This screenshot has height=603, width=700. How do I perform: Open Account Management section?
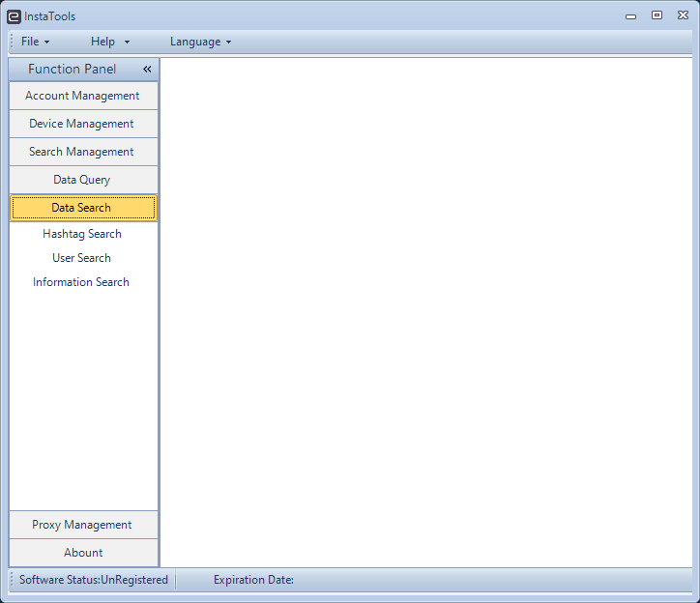tap(83, 96)
